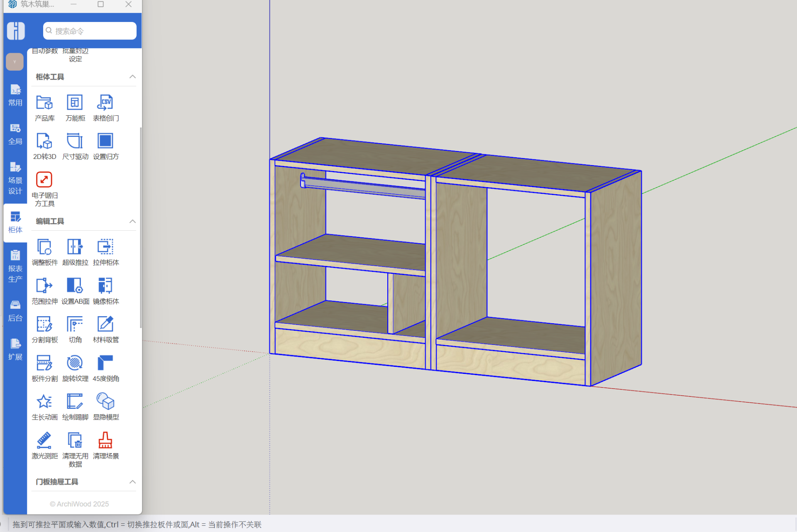The width and height of the screenshot is (797, 532).
Task: Click the user avatar button in sidebar
Action: tap(15, 62)
